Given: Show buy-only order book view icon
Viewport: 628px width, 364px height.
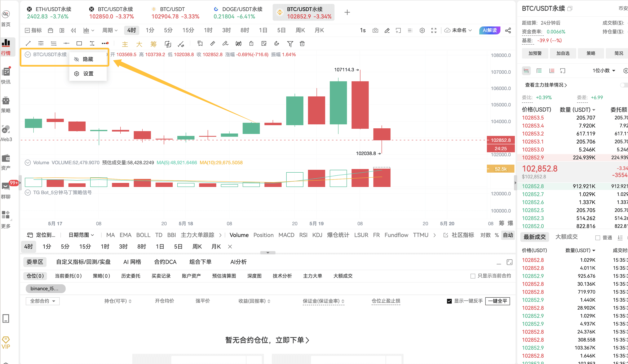Looking at the screenshot, I should [x=539, y=71].
